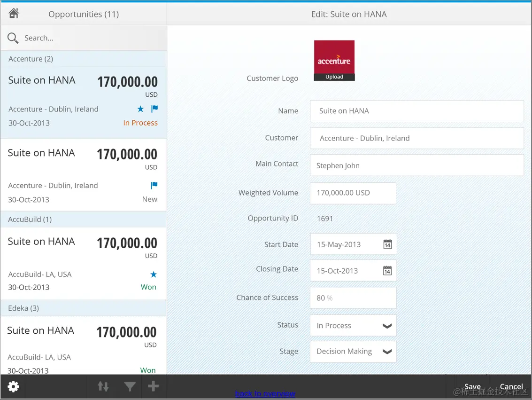The image size is (532, 400).
Task: Edit the Chance of Success field
Action: click(353, 298)
